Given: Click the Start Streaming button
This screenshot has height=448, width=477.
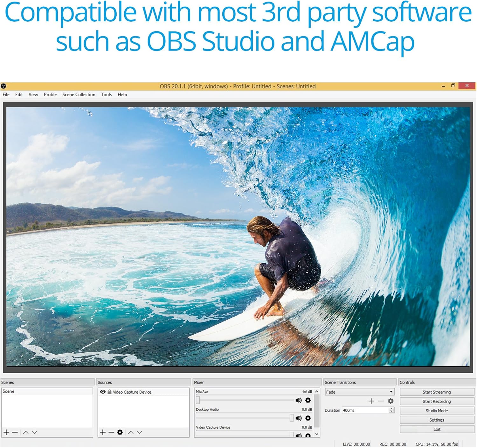Looking at the screenshot, I should tap(437, 392).
